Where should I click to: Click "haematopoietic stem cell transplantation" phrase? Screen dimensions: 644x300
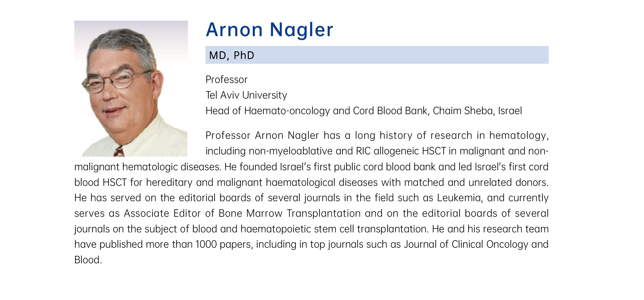pos(335,229)
